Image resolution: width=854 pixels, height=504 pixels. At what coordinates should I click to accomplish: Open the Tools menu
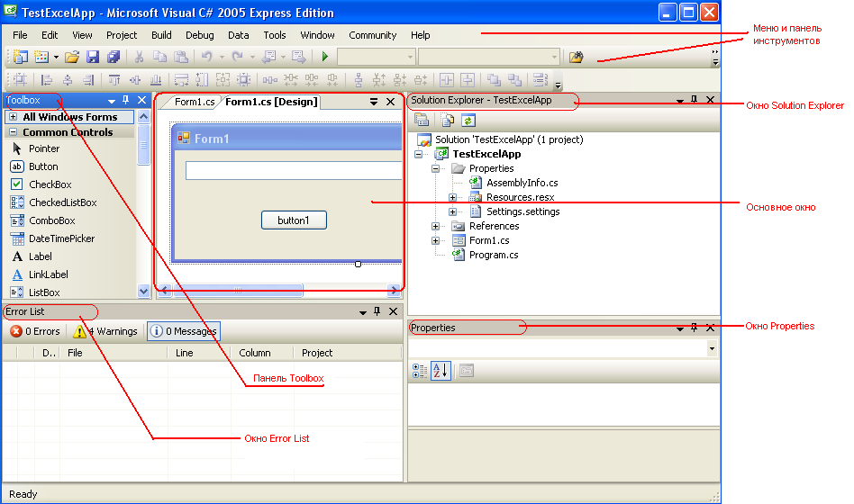tap(275, 35)
